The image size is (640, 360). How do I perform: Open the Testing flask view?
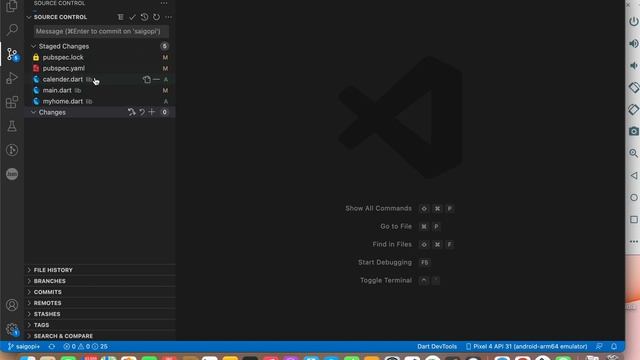click(x=12, y=126)
